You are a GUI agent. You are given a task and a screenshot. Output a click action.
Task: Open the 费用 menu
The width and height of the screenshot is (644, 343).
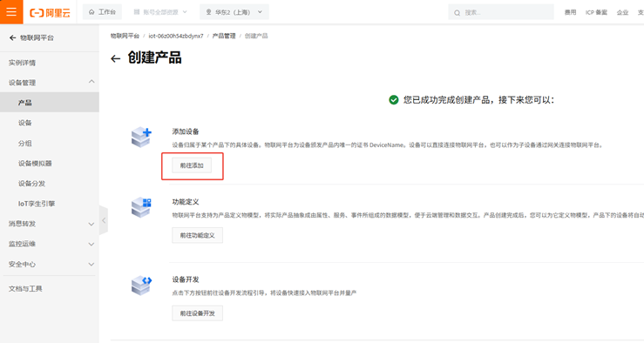click(x=570, y=12)
